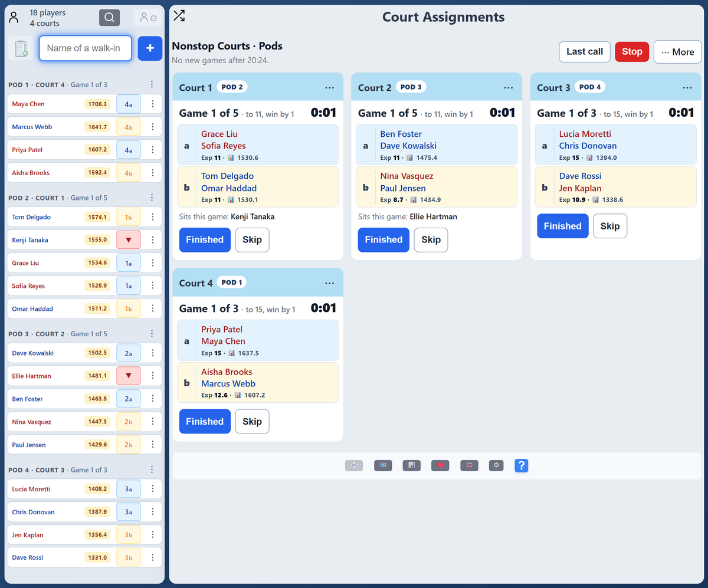Open the blue question mark help icon
The height and width of the screenshot is (588, 708).
521,465
